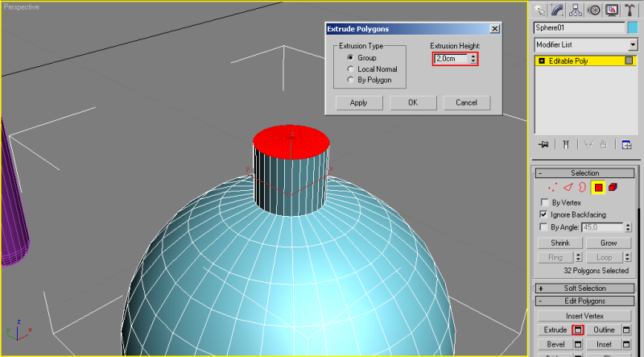Click the Shrink selection button
Image resolution: width=644 pixels, height=357 pixels.
(560, 243)
